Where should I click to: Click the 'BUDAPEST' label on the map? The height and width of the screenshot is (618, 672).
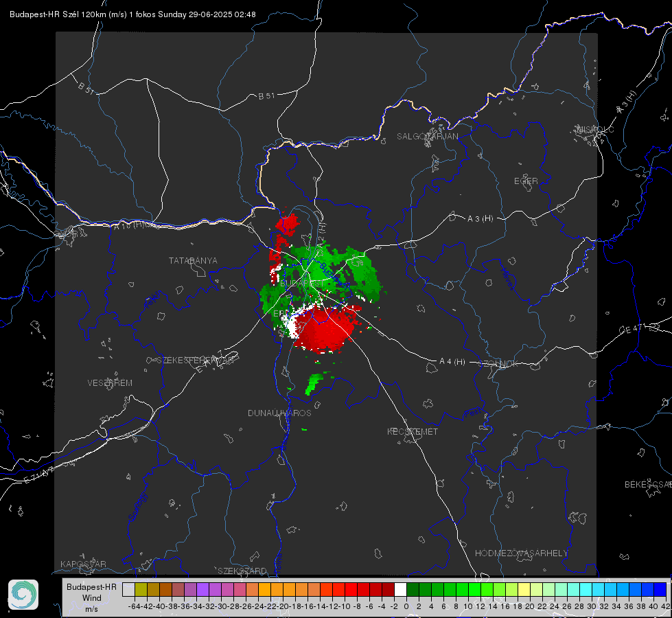(x=302, y=284)
